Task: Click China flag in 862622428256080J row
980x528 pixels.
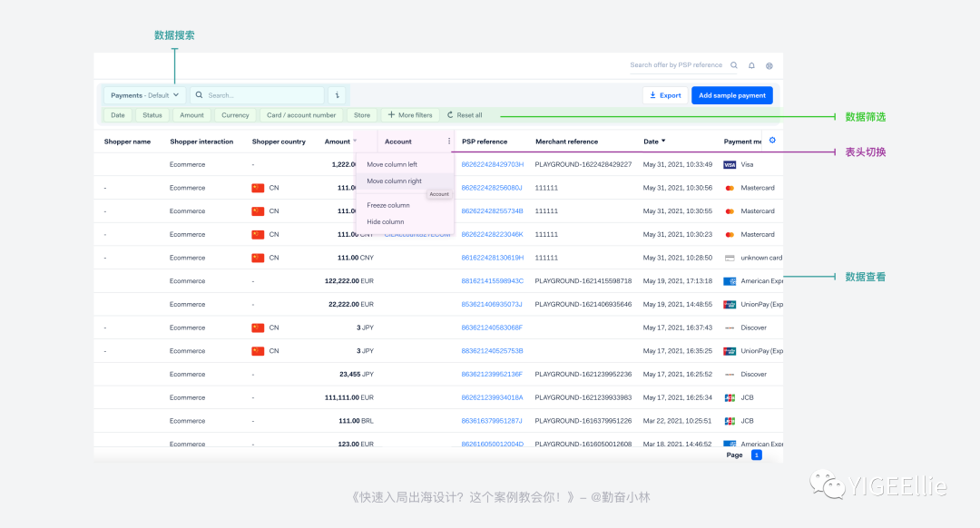Action: tap(258, 188)
